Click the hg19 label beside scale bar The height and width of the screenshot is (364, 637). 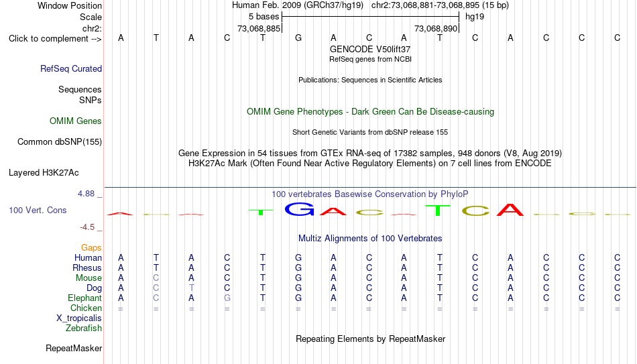pyautogui.click(x=475, y=17)
